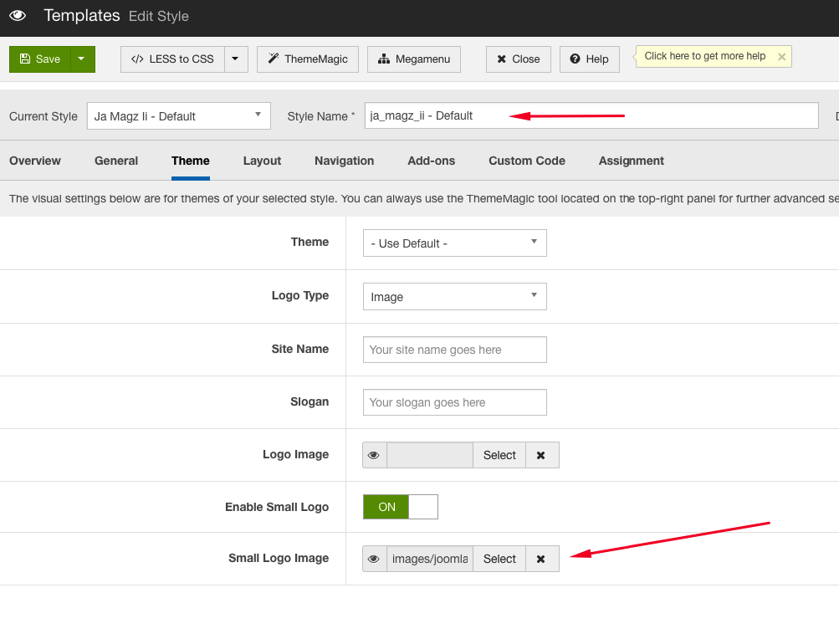The width and height of the screenshot is (839, 644).
Task: Clear the Small Logo Image with its X icon
Action: point(541,559)
